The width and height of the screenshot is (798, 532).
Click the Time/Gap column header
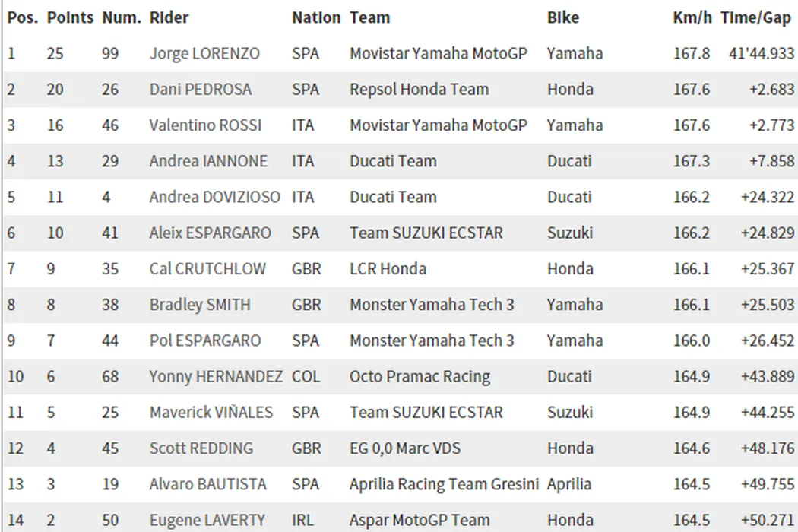point(755,17)
